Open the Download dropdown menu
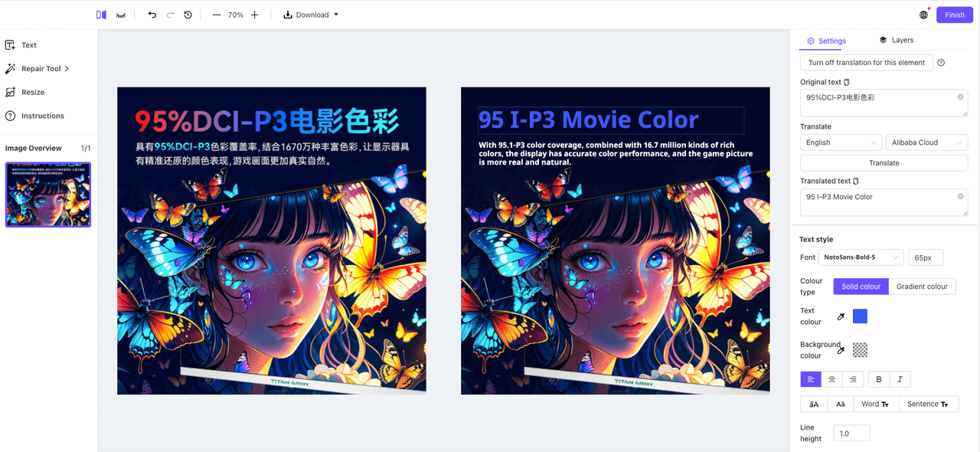980x452 pixels. click(311, 15)
